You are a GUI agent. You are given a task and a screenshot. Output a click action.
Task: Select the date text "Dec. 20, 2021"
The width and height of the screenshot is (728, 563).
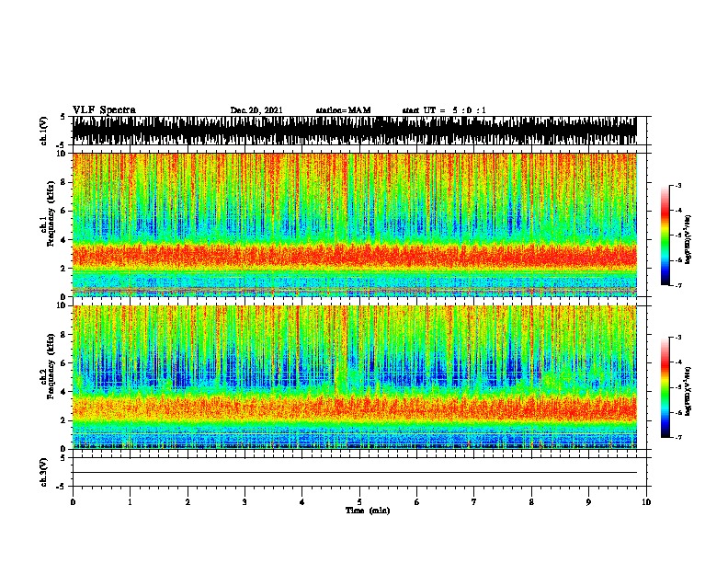click(x=256, y=110)
